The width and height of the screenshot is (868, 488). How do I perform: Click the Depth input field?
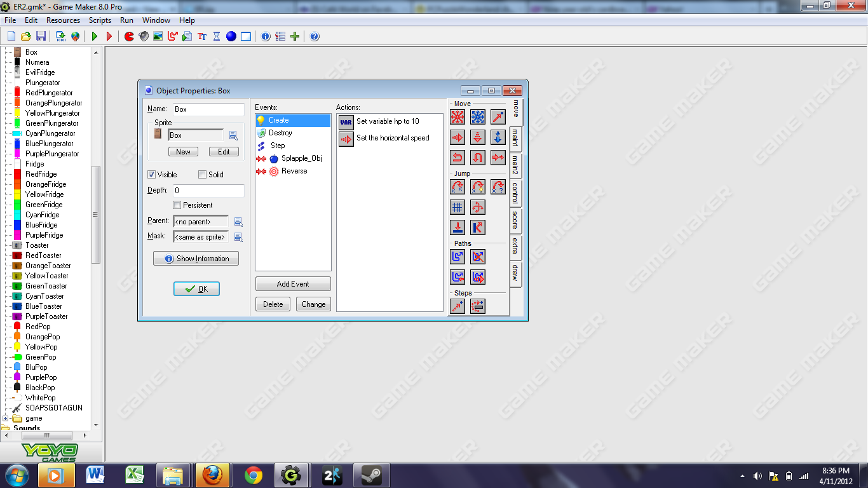click(208, 191)
